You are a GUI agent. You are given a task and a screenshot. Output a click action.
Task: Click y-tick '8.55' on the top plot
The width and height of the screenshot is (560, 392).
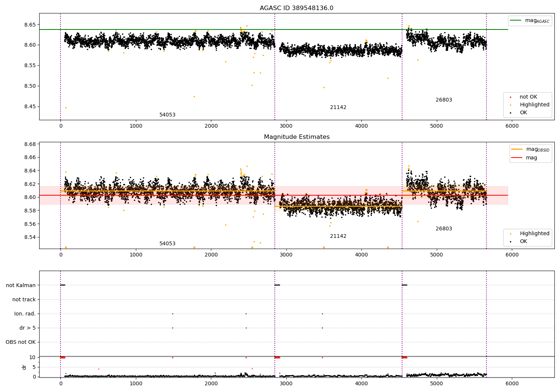coord(30,66)
